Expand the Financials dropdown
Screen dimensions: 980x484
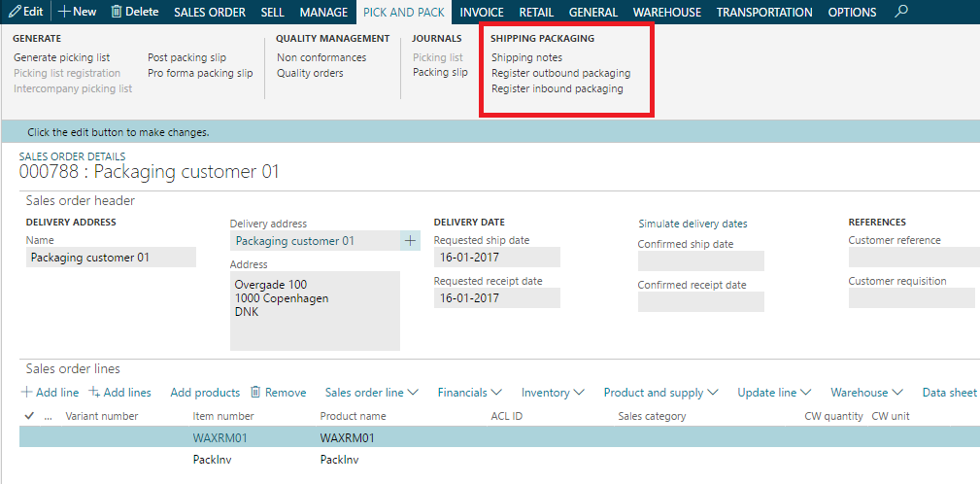pos(469,393)
